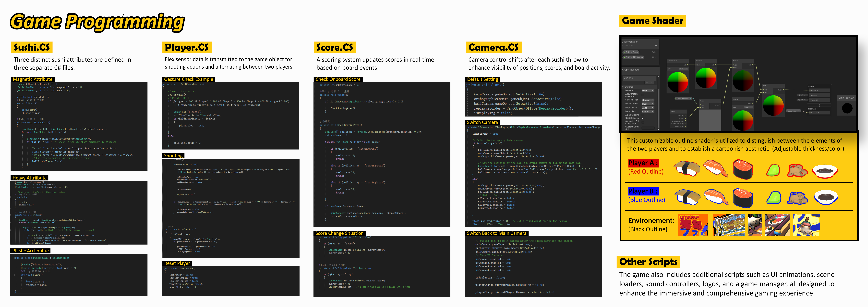Viewport: 868px width, 307px height.
Task: Open the Surface Type Opaque dropdown
Action: pyautogui.click(x=648, y=100)
